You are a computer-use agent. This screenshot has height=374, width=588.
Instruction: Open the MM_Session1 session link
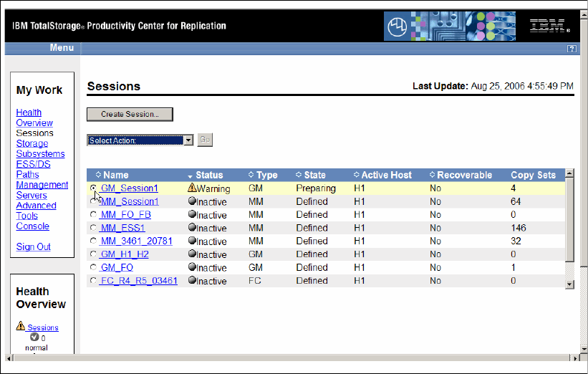pyautogui.click(x=130, y=201)
